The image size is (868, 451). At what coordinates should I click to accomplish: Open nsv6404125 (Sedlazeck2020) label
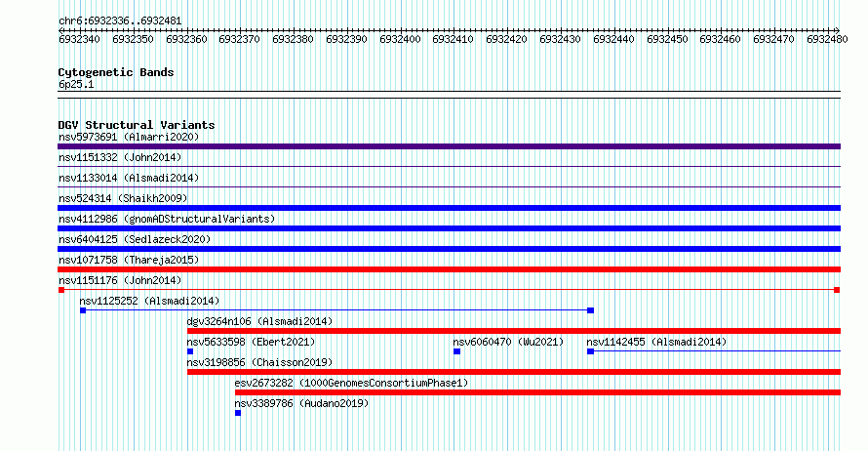pyautogui.click(x=135, y=239)
